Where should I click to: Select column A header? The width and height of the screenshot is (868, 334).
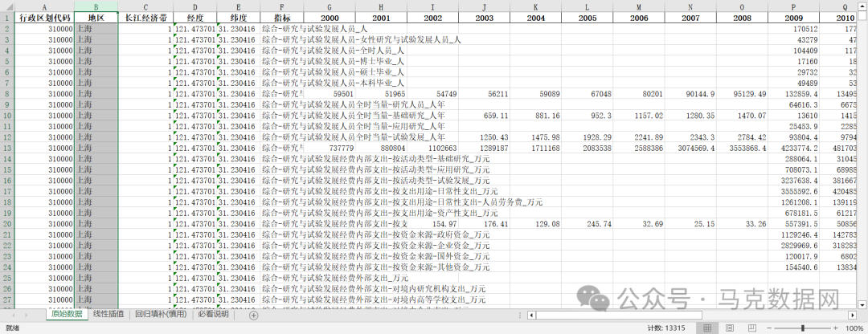43,6
